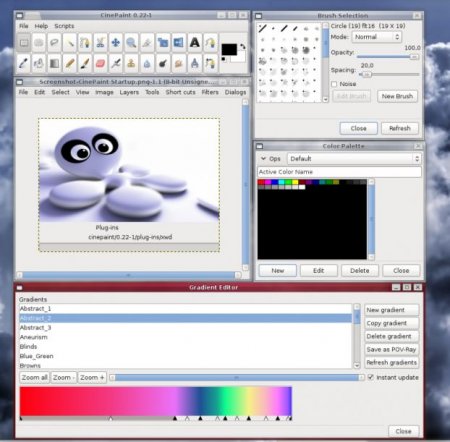This screenshot has height=442, width=450.
Task: Select the Eraser tool
Action: tap(100, 63)
